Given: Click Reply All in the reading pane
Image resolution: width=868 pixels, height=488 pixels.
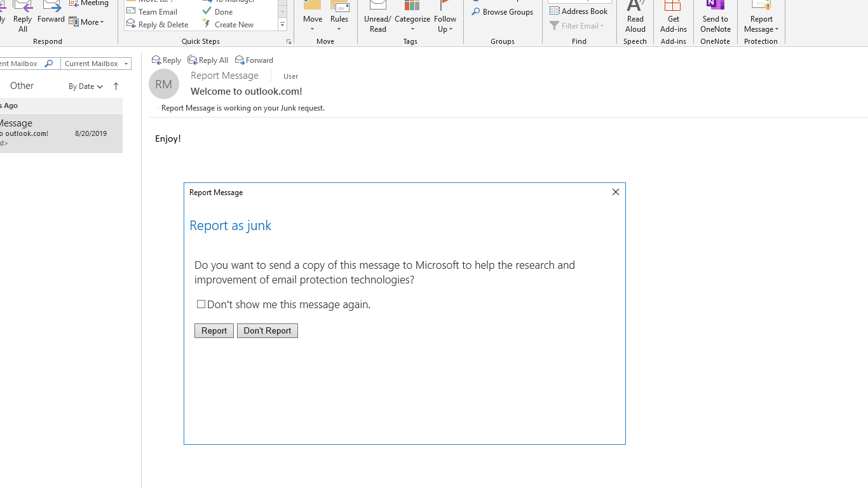Looking at the screenshot, I should coord(208,60).
